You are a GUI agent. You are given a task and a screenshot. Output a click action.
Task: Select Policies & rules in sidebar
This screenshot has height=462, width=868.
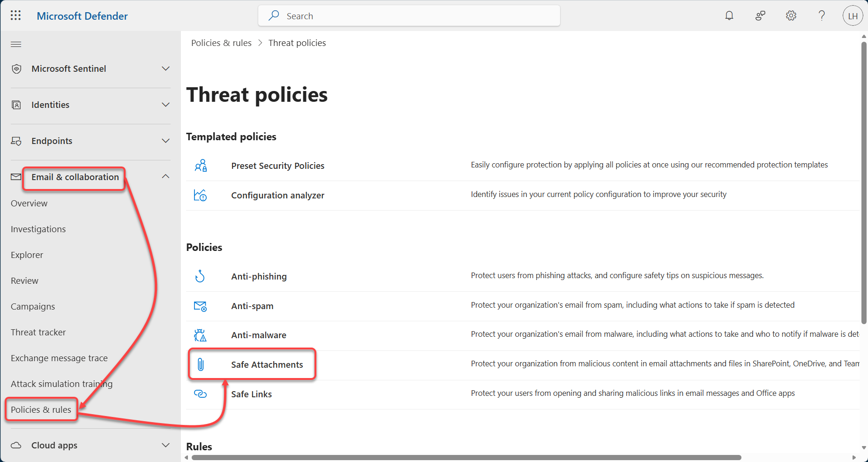(41, 409)
